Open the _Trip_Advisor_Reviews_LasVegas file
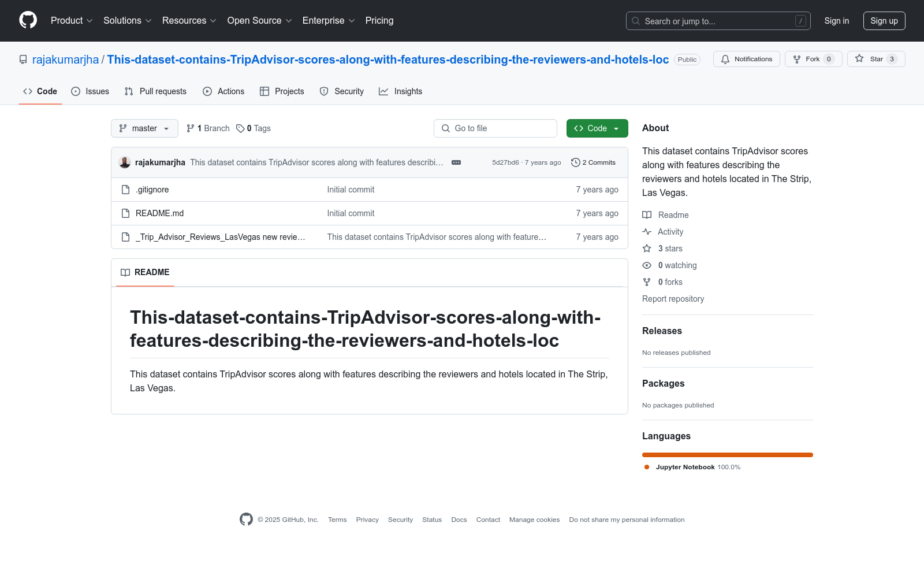The height and width of the screenshot is (578, 924). tap(221, 237)
